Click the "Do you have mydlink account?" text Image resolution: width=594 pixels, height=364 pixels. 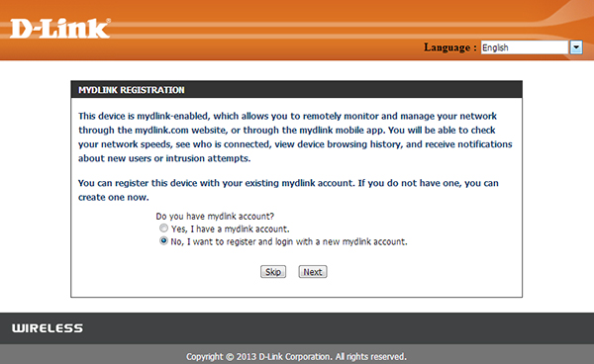(215, 216)
